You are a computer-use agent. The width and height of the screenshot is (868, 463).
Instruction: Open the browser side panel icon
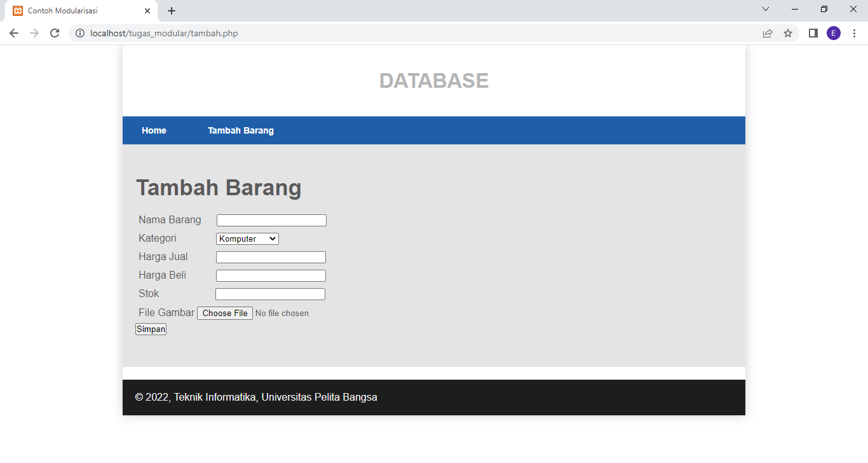point(813,33)
